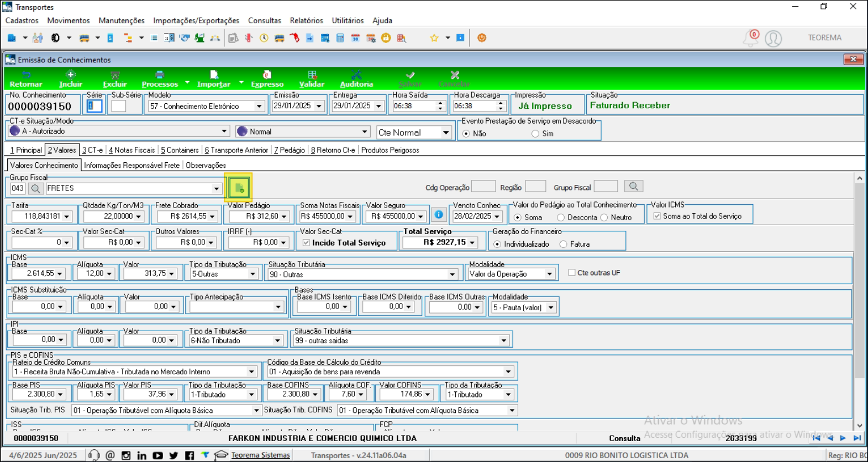868x462 pixels.
Task: Open the notifications bell icon
Action: tap(750, 38)
